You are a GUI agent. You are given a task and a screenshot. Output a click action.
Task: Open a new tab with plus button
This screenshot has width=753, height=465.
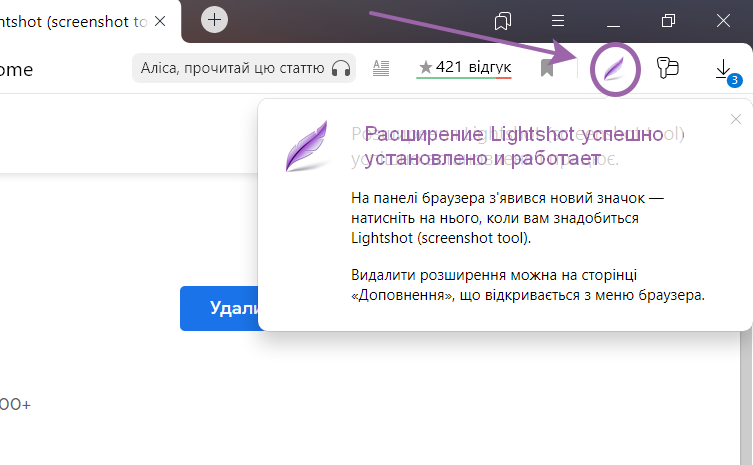(x=214, y=20)
